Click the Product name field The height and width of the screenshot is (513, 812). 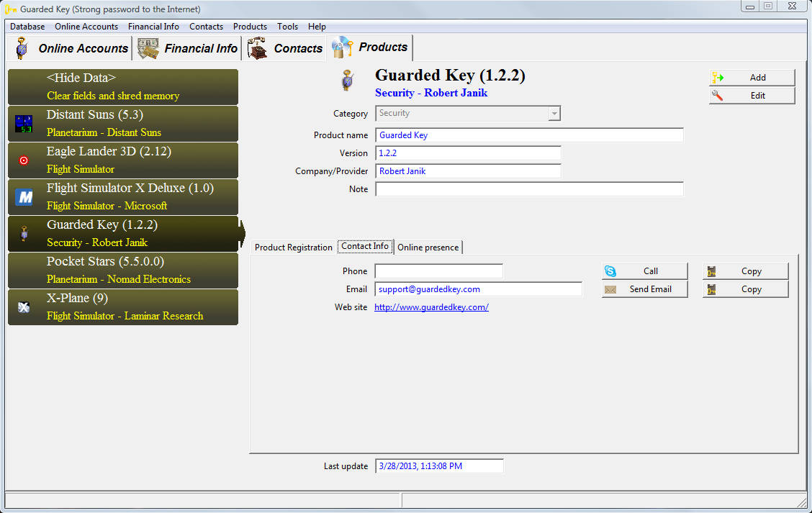pyautogui.click(x=529, y=135)
